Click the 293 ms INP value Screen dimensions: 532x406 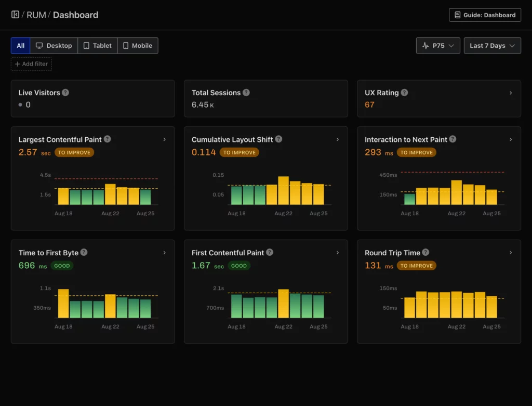pyautogui.click(x=379, y=152)
